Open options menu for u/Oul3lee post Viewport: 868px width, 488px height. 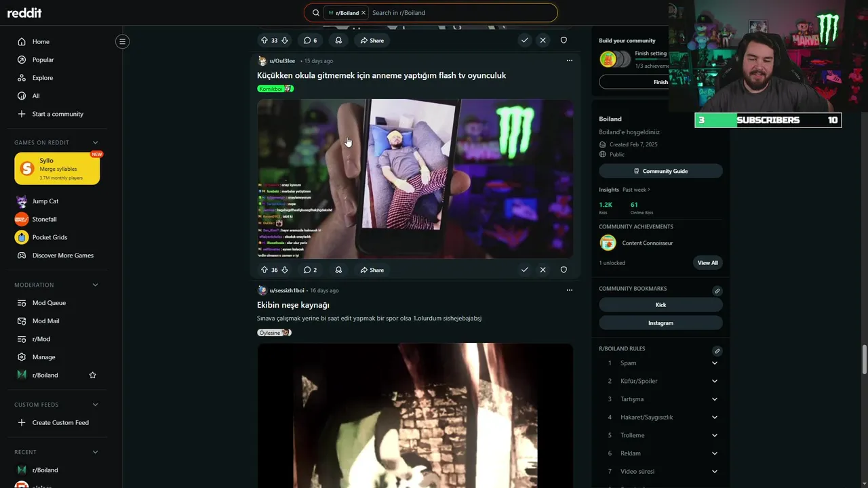[x=569, y=60]
